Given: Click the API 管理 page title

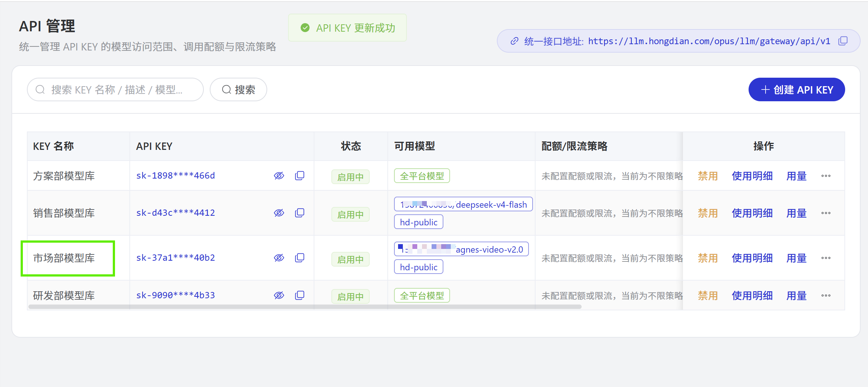Looking at the screenshot, I should point(47,26).
